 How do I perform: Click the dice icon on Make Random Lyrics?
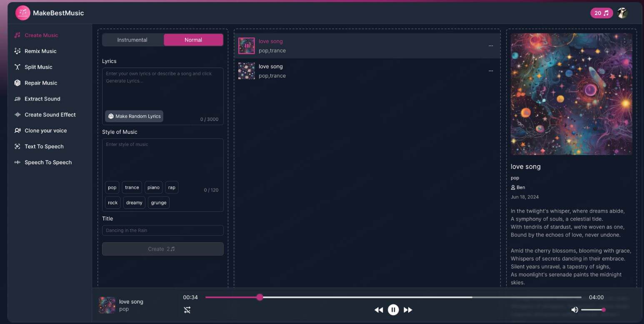(111, 116)
